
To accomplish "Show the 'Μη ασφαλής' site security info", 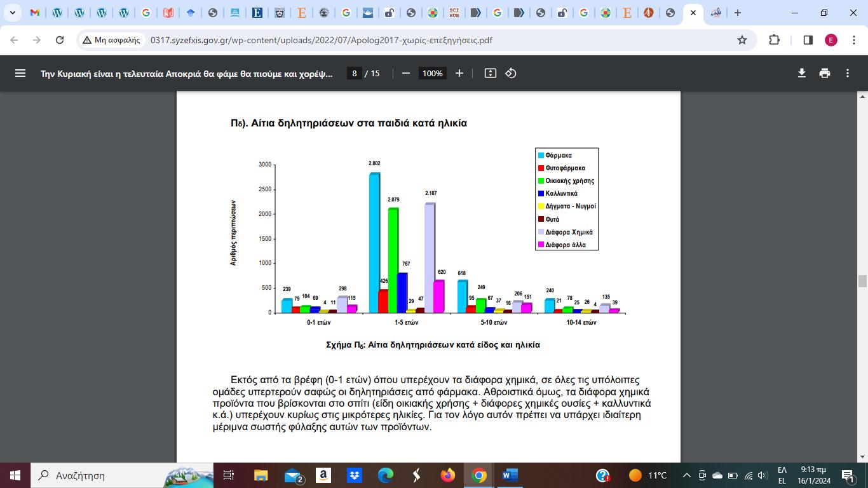I will tap(111, 40).
